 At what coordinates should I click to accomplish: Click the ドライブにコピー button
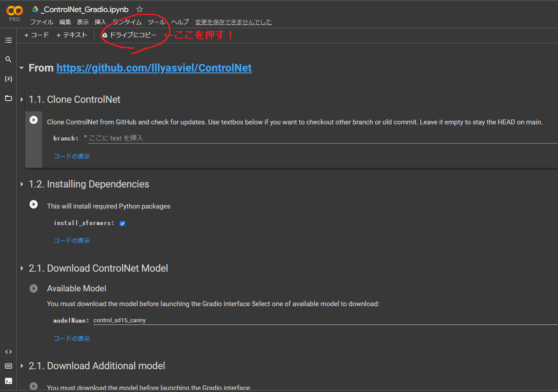point(129,35)
